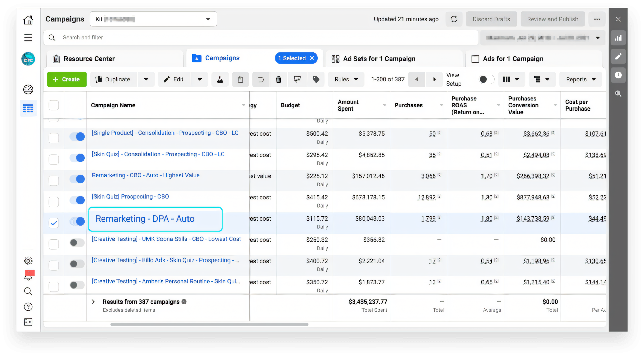This screenshot has height=356, width=644.
Task: Click the trash delete icon
Action: (x=278, y=79)
